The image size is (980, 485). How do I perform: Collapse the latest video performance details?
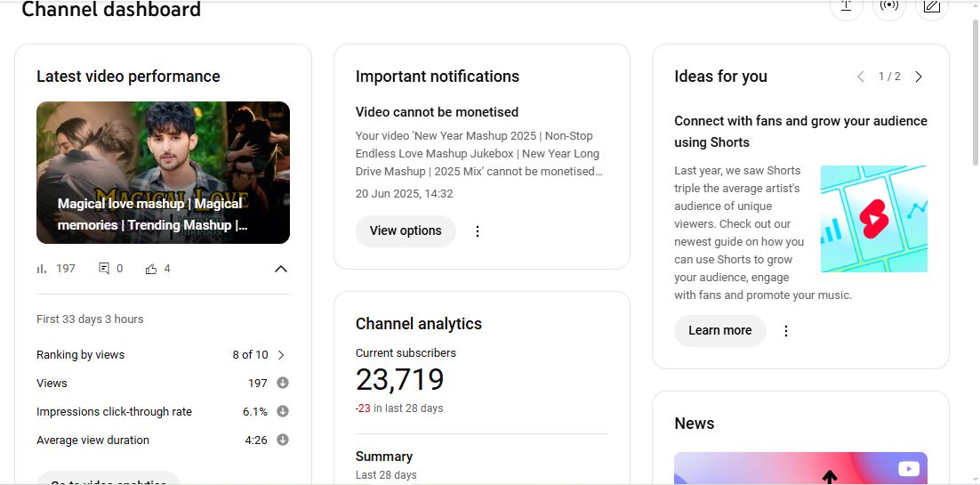281,269
